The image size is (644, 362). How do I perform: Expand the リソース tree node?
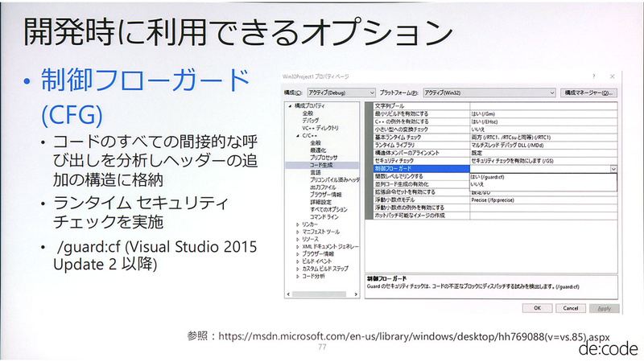tap(298, 239)
